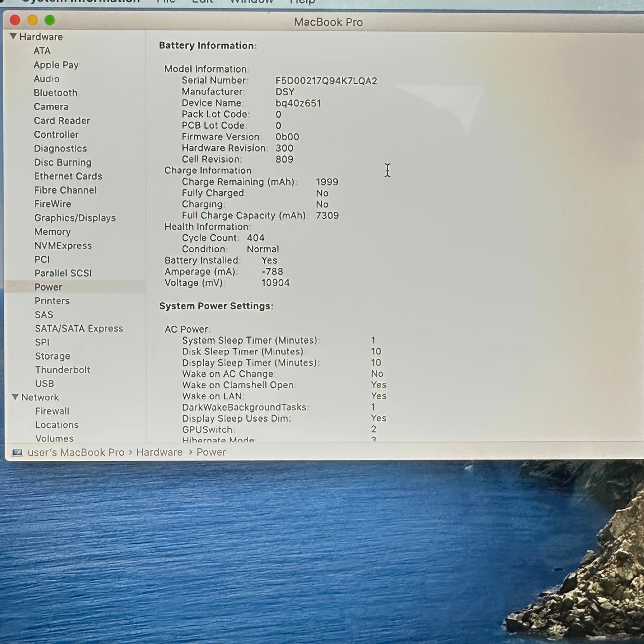
Task: Click Hardware Revision value 300
Action: tap(284, 148)
